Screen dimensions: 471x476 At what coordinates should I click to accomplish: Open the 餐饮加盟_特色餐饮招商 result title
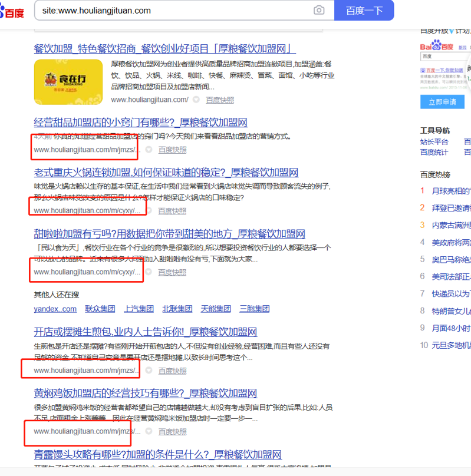pos(164,48)
